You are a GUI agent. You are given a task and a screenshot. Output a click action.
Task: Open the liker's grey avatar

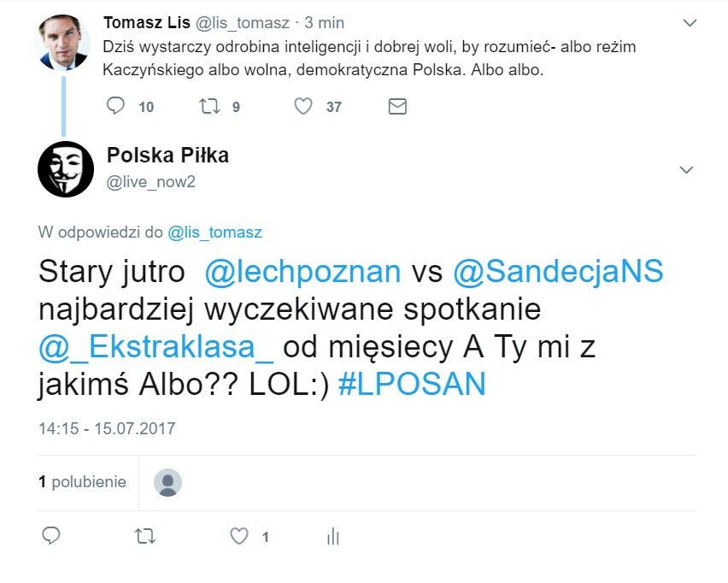coord(167,483)
